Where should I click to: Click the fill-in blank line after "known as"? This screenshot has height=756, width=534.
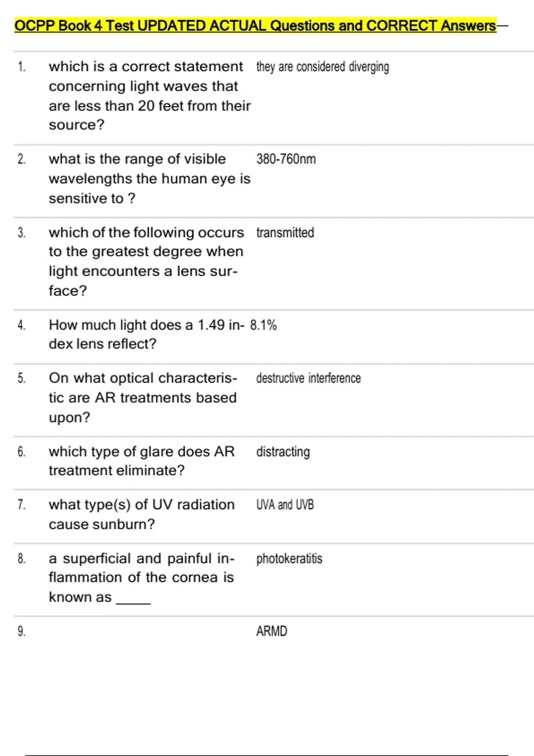[x=133, y=600]
